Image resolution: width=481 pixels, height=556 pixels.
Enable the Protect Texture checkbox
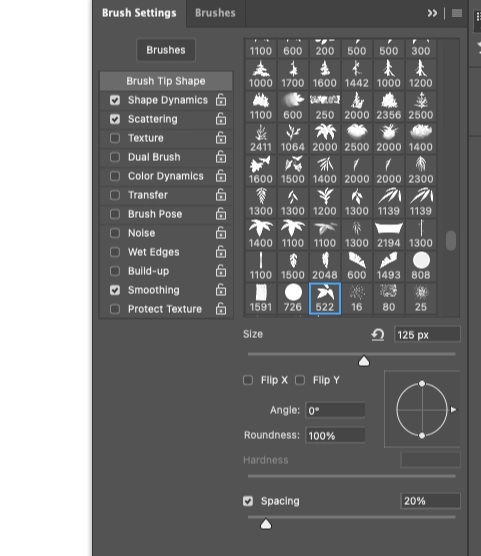115,309
